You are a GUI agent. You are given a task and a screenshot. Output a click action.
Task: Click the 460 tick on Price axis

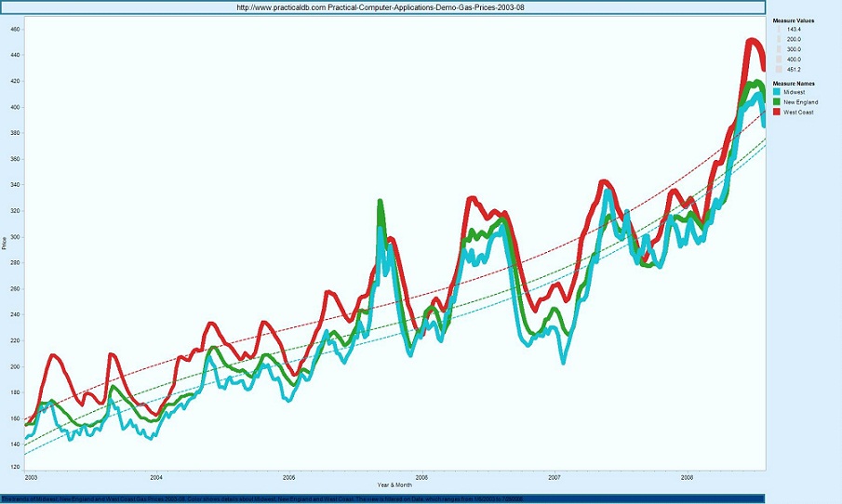(15, 30)
